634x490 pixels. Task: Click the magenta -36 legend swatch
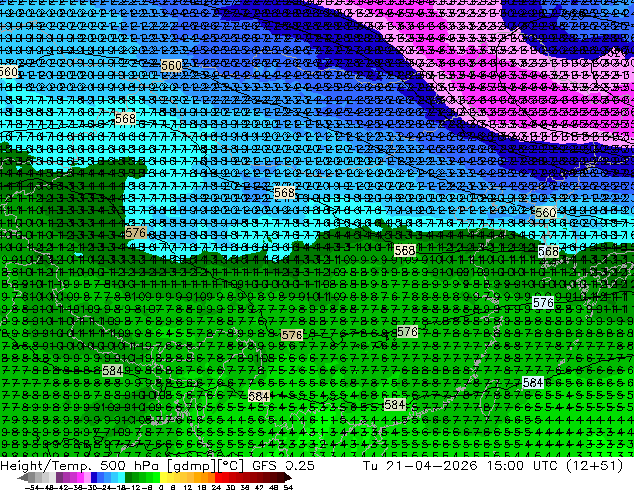click(x=80, y=477)
